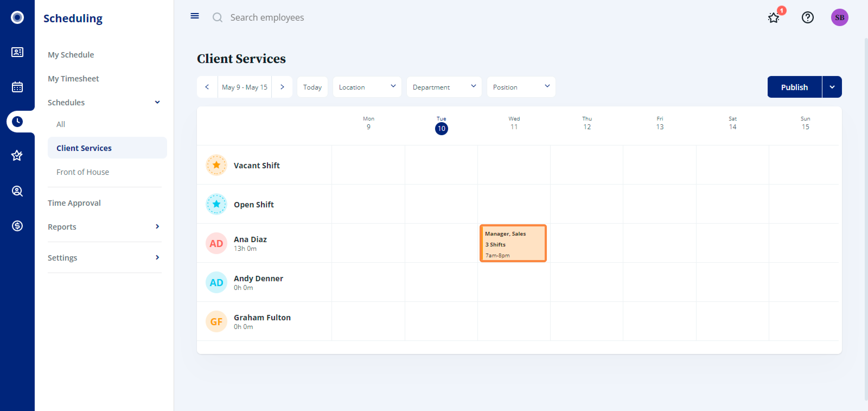The image size is (868, 411).
Task: Select the clock scheduling icon
Action: [17, 121]
